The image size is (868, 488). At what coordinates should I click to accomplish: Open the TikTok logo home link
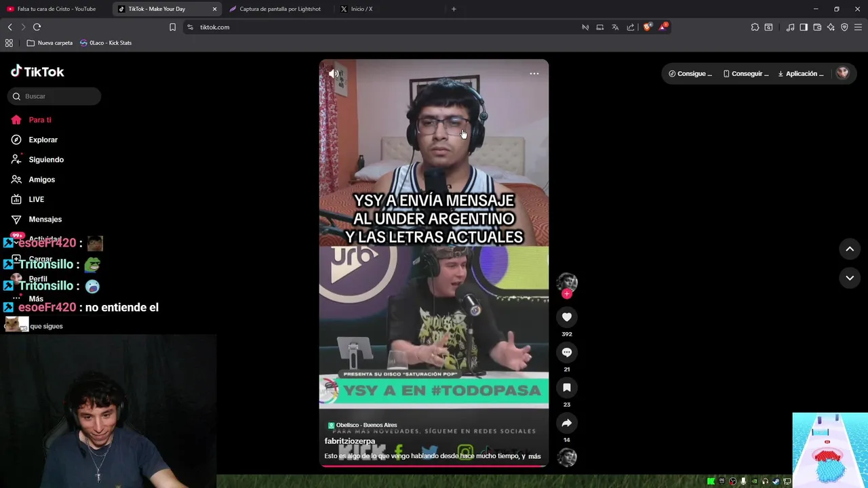coord(37,71)
